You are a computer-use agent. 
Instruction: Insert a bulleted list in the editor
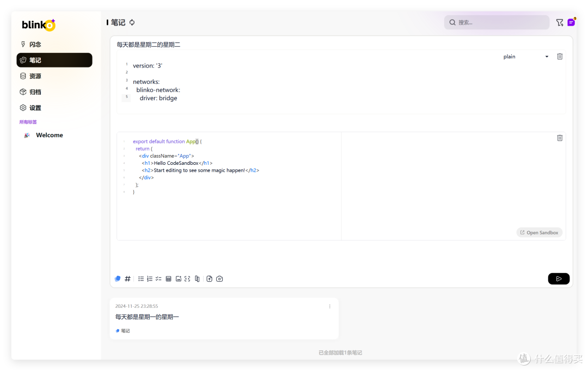pyautogui.click(x=141, y=279)
